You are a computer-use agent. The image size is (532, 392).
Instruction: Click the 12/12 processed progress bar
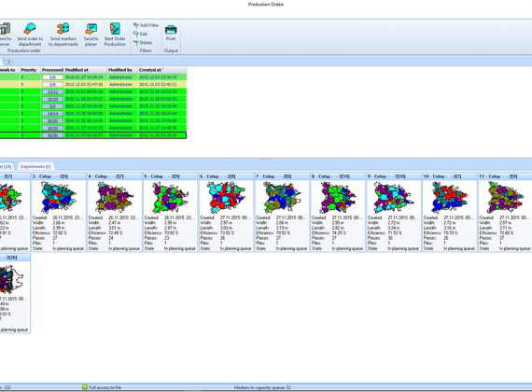(x=52, y=92)
